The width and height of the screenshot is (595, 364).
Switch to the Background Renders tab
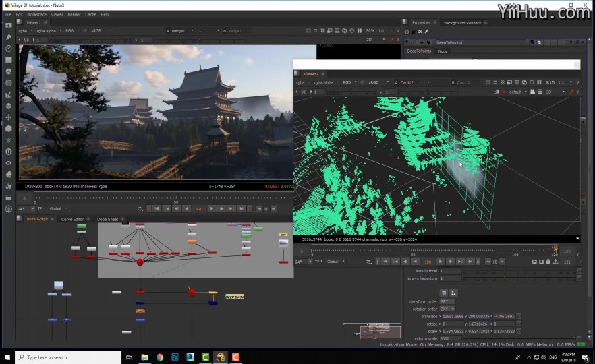pos(462,23)
